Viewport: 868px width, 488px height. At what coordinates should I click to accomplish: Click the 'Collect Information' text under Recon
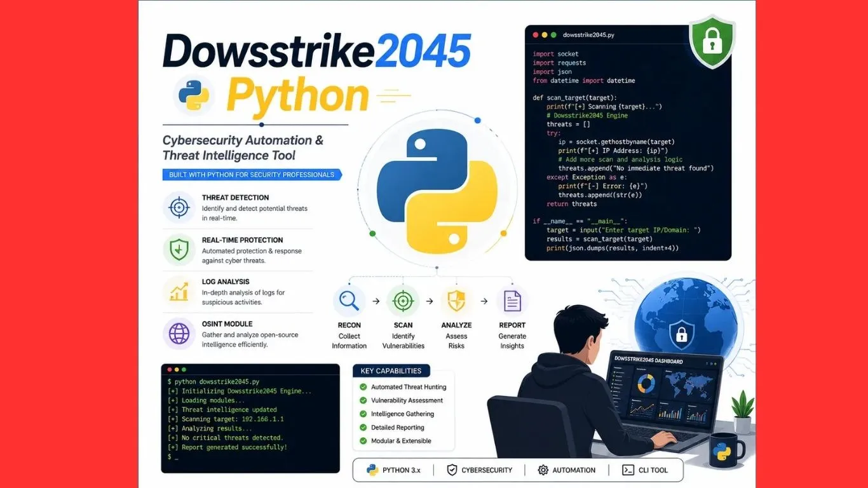(349, 341)
